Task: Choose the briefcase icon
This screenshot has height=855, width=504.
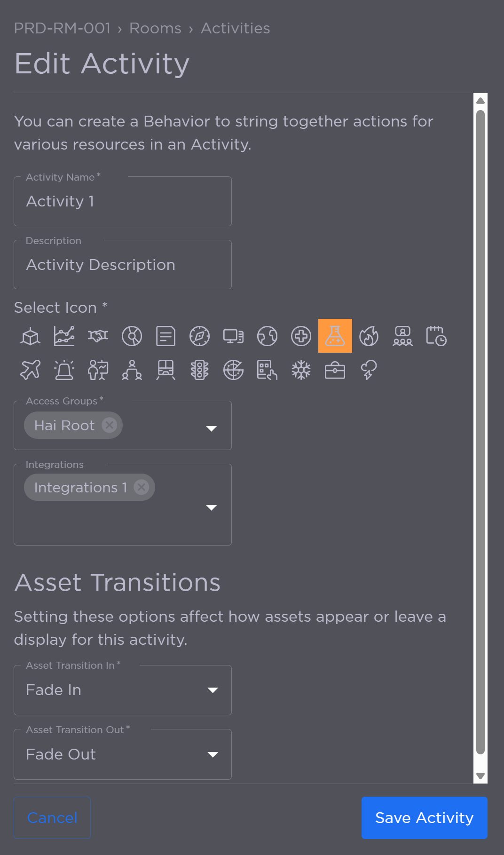Action: (335, 370)
